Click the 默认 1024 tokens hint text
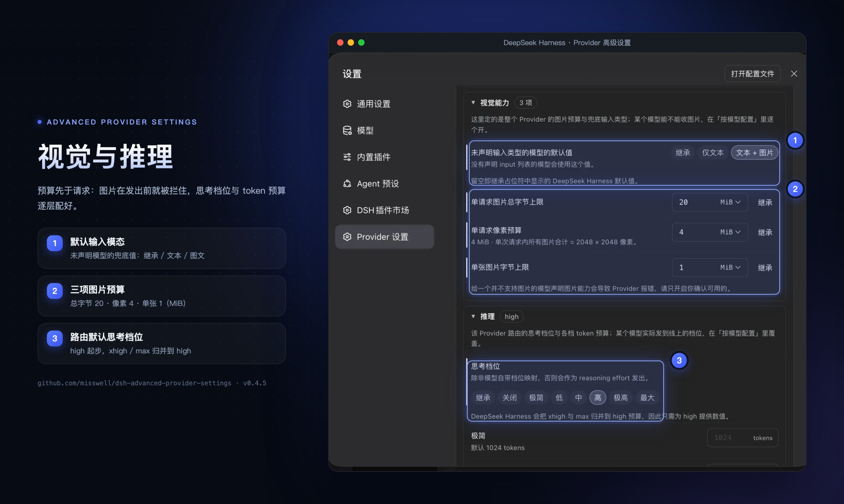The width and height of the screenshot is (844, 504). click(497, 448)
